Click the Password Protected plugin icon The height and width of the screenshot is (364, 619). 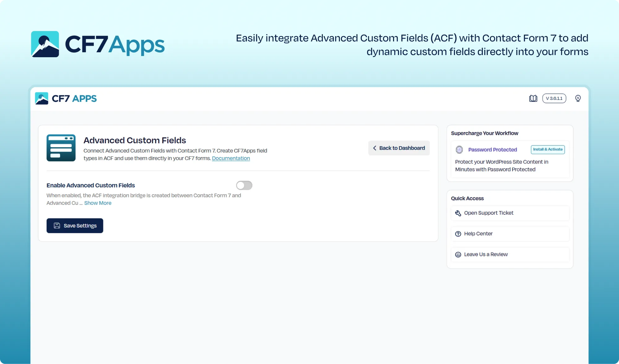(459, 150)
